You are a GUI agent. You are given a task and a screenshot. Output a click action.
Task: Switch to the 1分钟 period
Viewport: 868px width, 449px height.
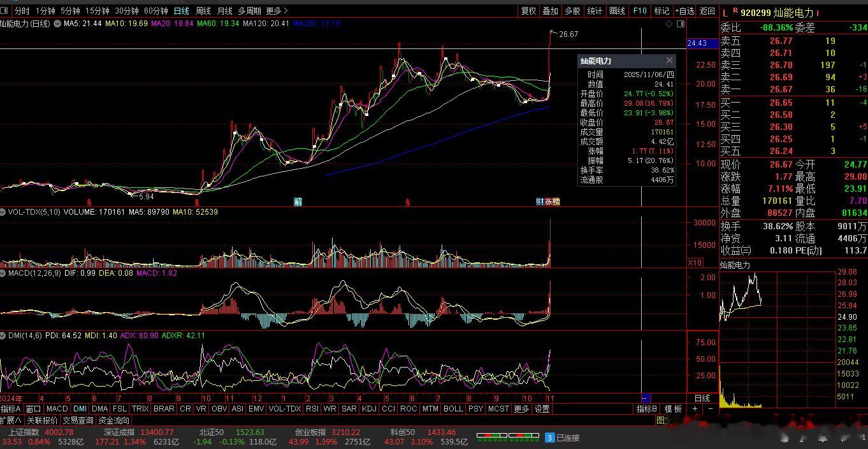tap(45, 11)
